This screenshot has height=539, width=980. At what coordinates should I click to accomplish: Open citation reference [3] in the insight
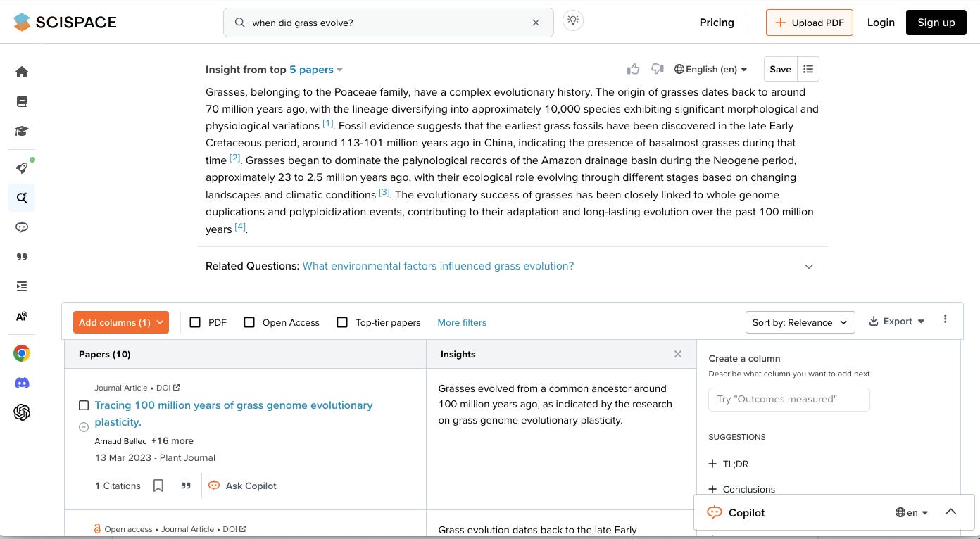384,192
